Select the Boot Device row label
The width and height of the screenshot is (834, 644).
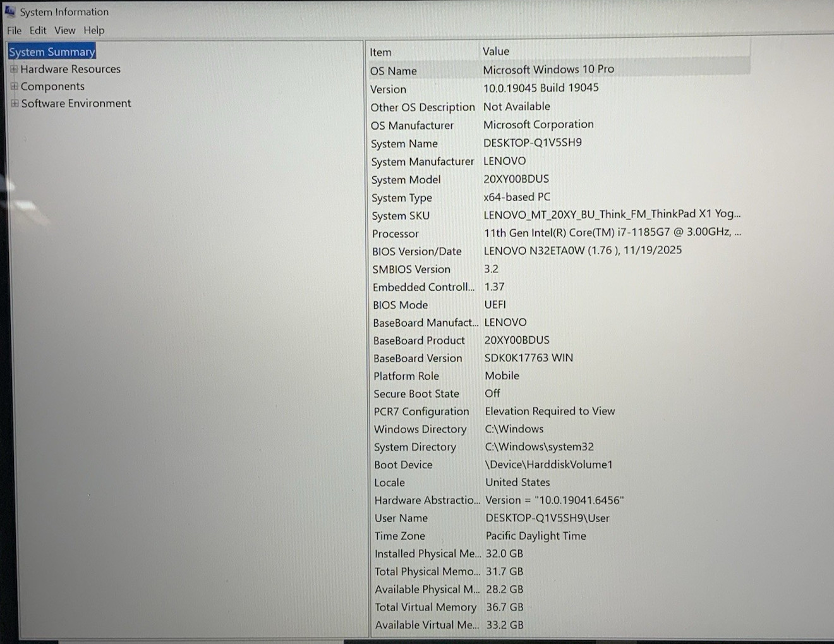(x=403, y=465)
